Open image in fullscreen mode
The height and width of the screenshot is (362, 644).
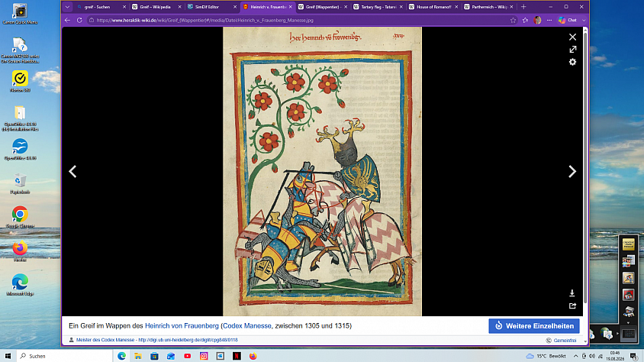click(572, 50)
